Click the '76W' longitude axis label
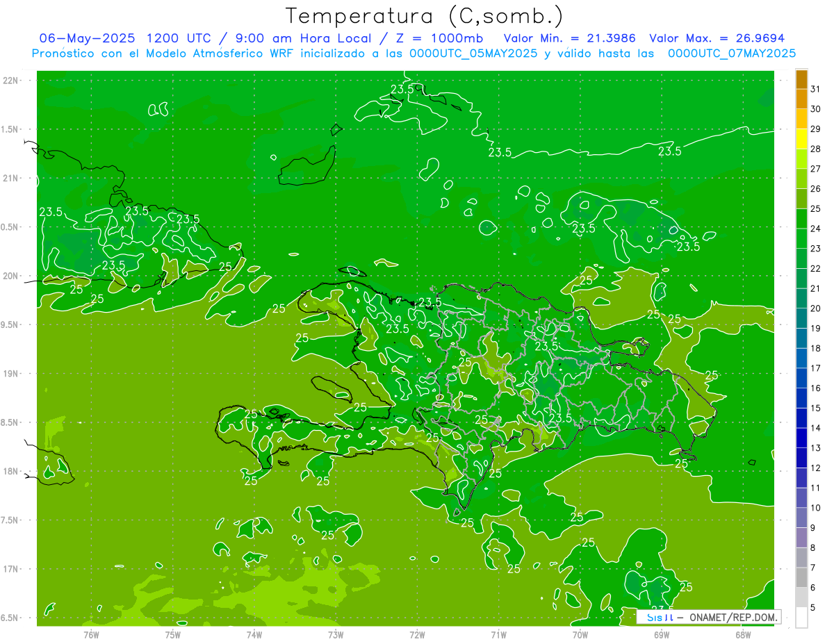The width and height of the screenshot is (834, 644). (91, 634)
